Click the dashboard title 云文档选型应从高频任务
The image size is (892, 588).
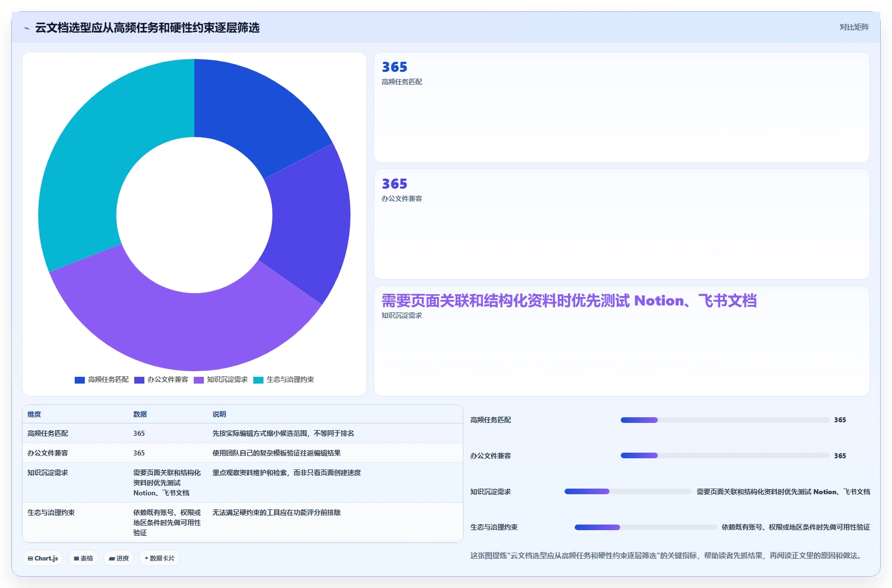click(147, 28)
